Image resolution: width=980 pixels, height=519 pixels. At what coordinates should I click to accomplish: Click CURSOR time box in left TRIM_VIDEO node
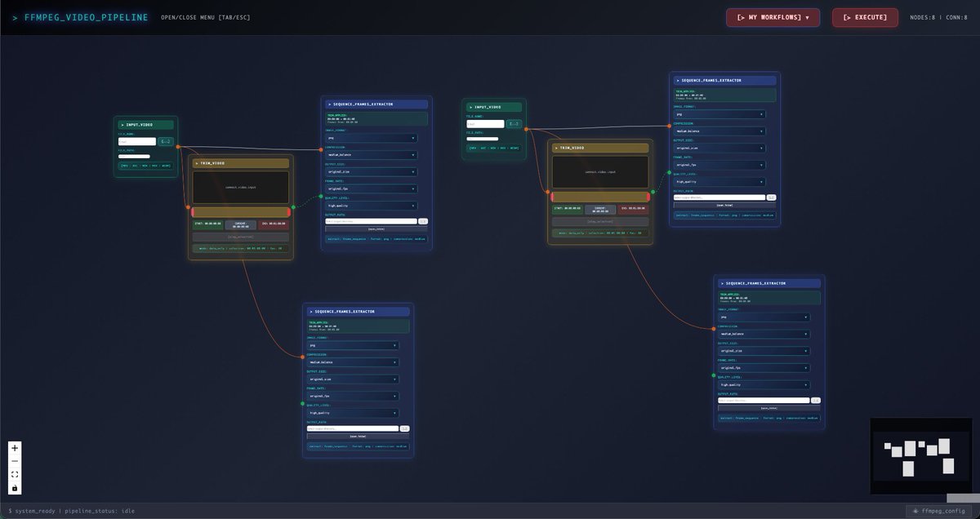pos(240,224)
